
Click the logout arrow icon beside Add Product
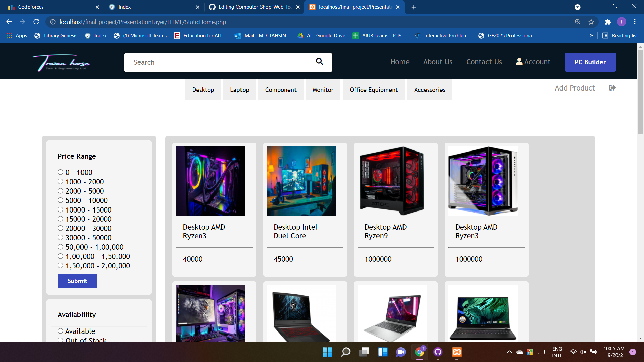coord(612,88)
